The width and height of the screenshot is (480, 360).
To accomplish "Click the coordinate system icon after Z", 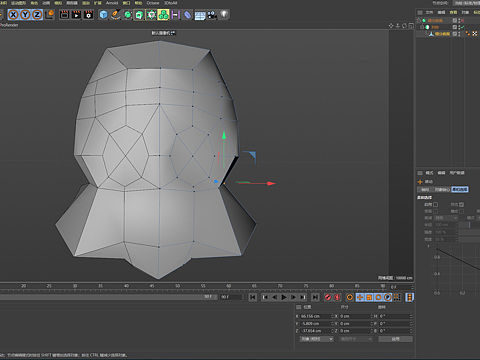I will pos(50,14).
